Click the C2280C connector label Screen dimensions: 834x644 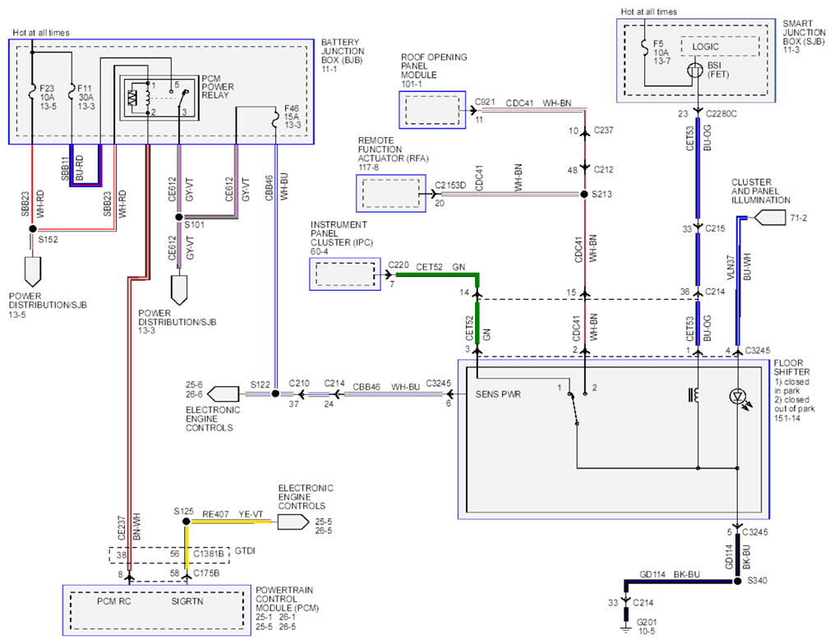[x=721, y=114]
